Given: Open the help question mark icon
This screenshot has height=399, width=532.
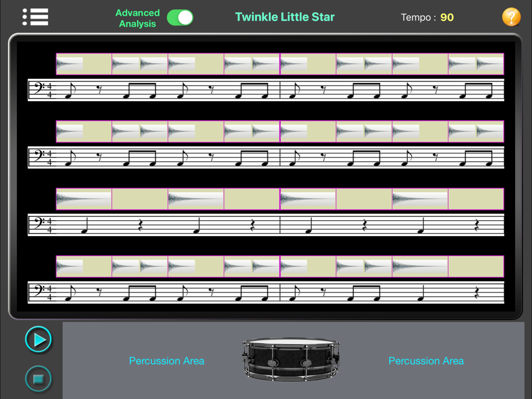Looking at the screenshot, I should [511, 17].
